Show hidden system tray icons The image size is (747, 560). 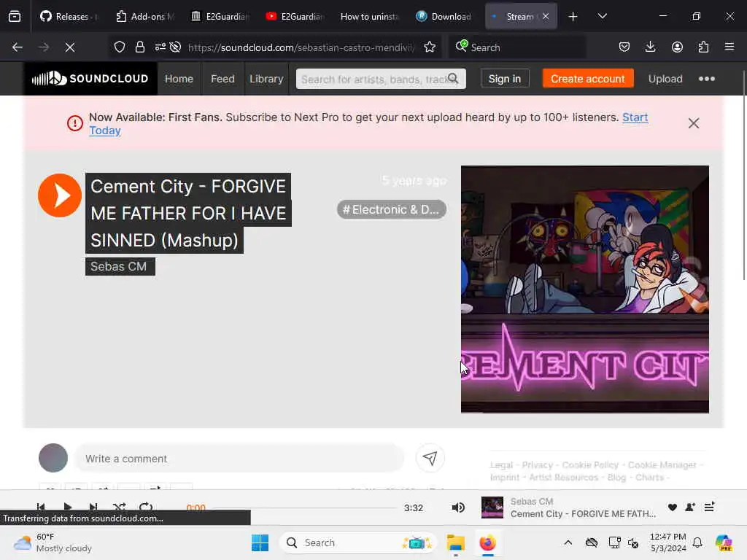pyautogui.click(x=568, y=542)
